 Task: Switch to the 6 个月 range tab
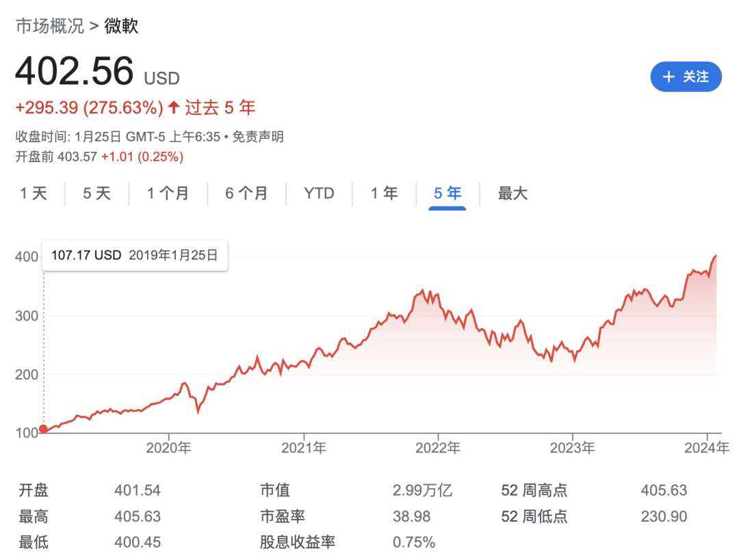click(246, 193)
